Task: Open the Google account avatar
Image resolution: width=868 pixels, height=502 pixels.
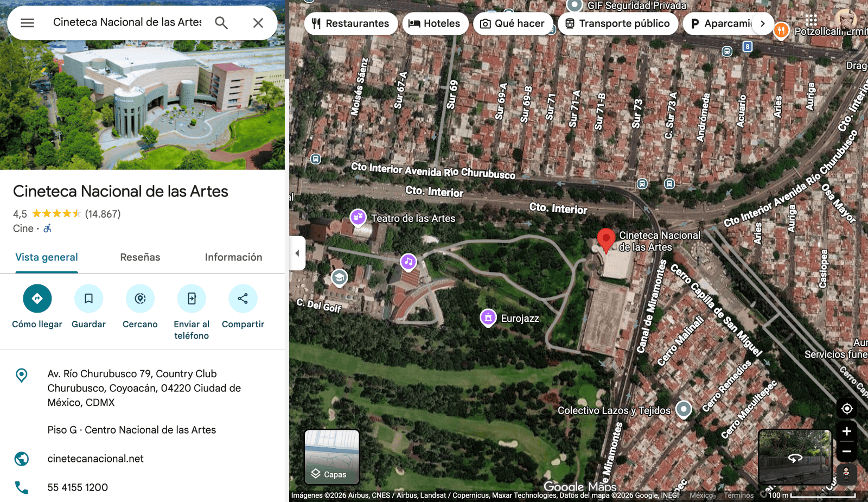Action: (x=845, y=21)
